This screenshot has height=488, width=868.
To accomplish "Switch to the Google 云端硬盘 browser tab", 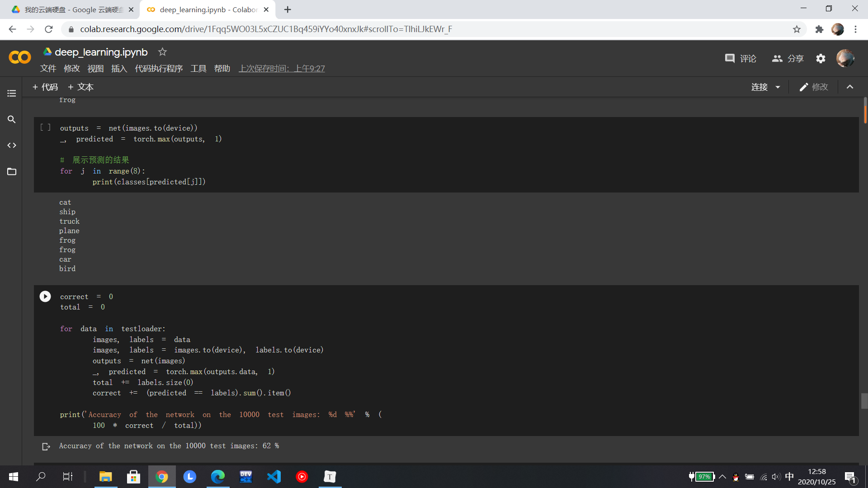I will pyautogui.click(x=72, y=9).
